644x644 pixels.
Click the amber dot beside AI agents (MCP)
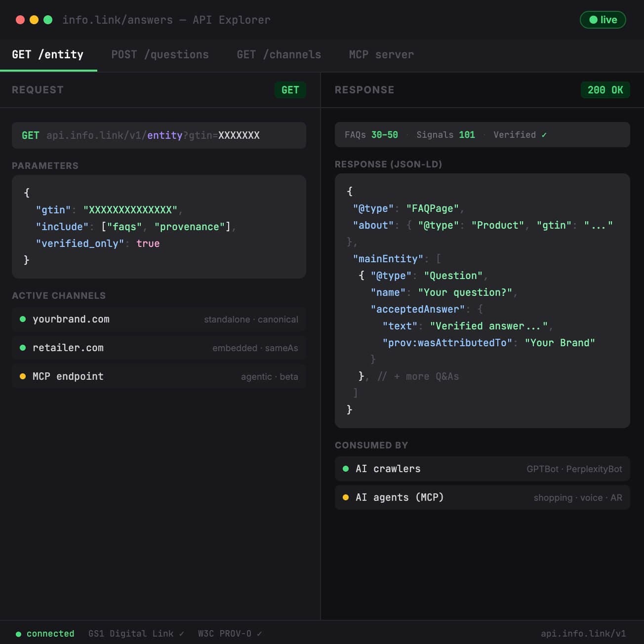346,497
